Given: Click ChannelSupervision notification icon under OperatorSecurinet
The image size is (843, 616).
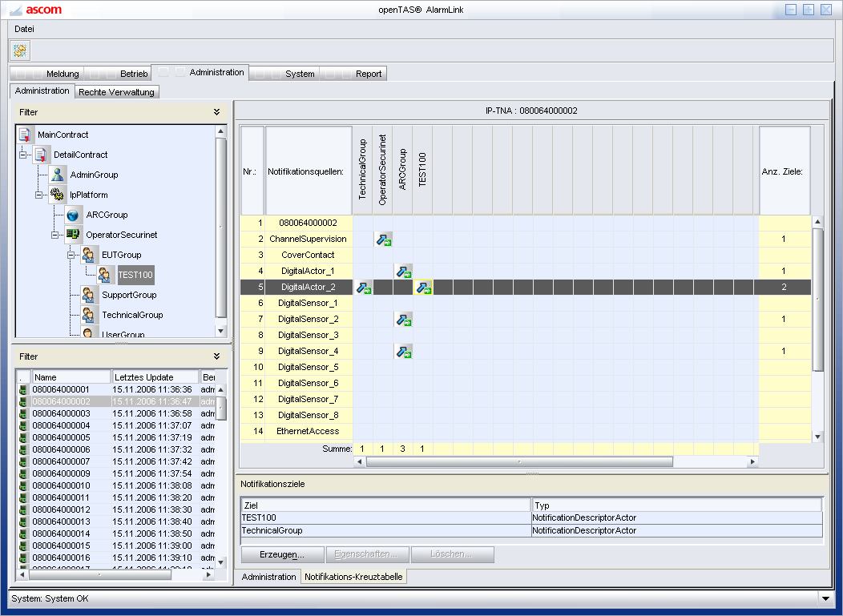Looking at the screenshot, I should 383,239.
